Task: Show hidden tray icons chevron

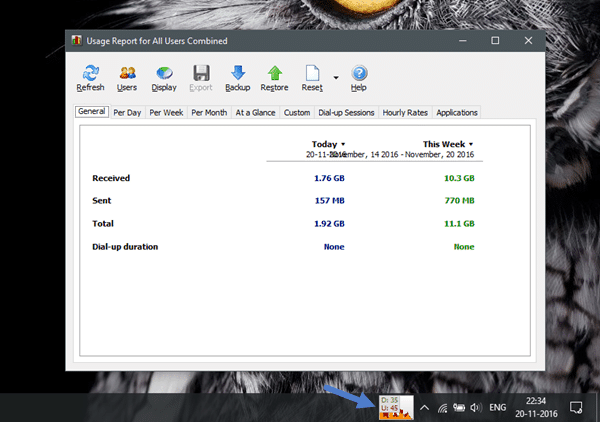Action: tap(424, 407)
